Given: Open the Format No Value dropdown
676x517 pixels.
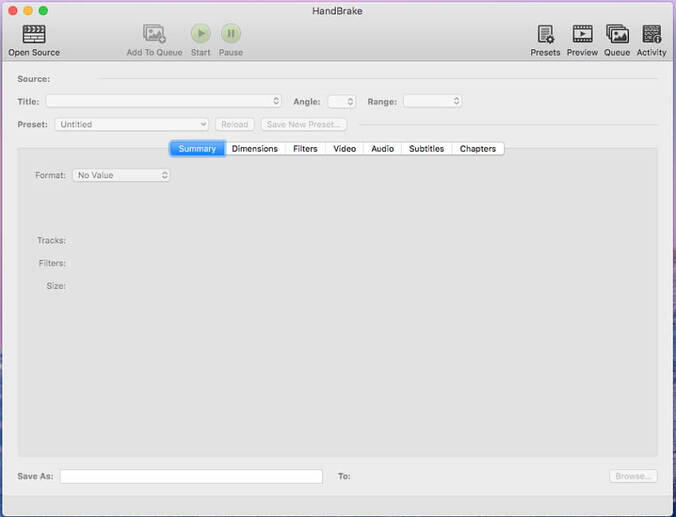Looking at the screenshot, I should pos(121,175).
